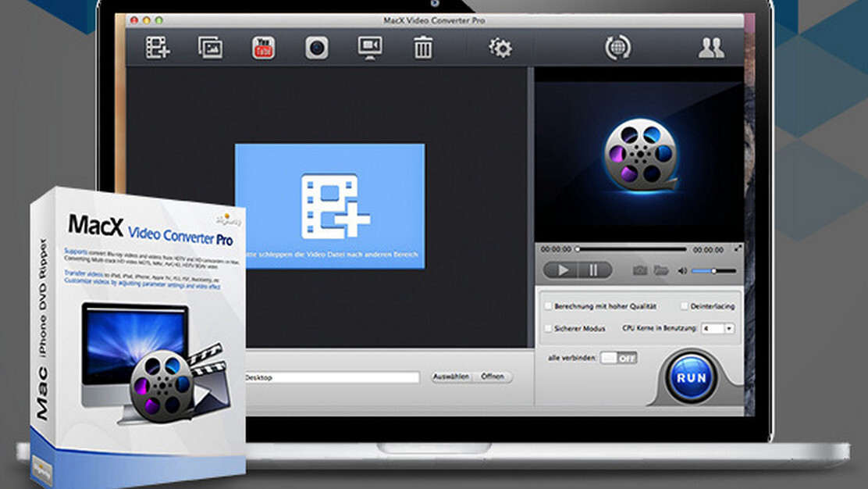Screen dimensions: 868x489
Task: Click the MacX Video Converter Pro title
Action: click(434, 20)
